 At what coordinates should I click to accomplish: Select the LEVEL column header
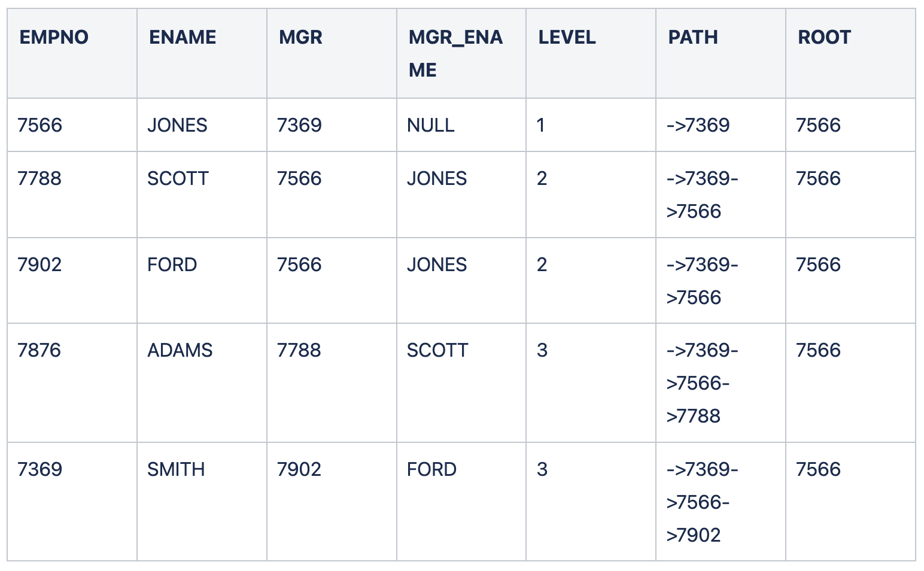567,37
